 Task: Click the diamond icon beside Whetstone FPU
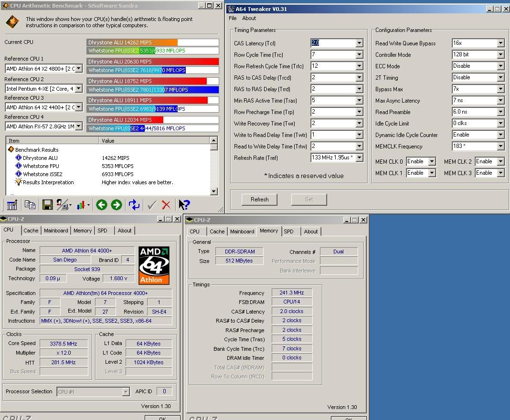pyautogui.click(x=19, y=166)
